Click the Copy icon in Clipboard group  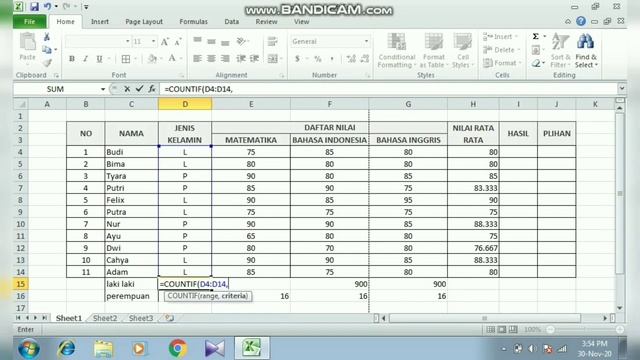[47, 50]
